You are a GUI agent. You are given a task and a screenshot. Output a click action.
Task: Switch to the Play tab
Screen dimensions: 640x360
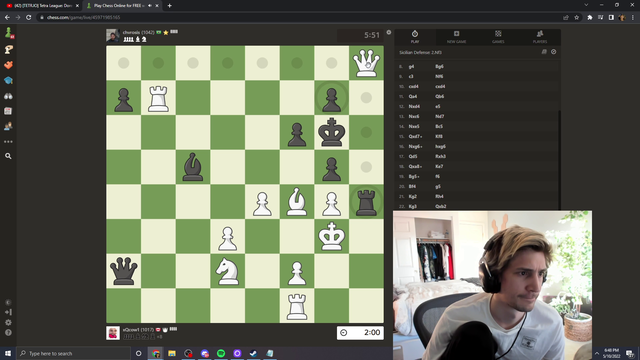(415, 37)
